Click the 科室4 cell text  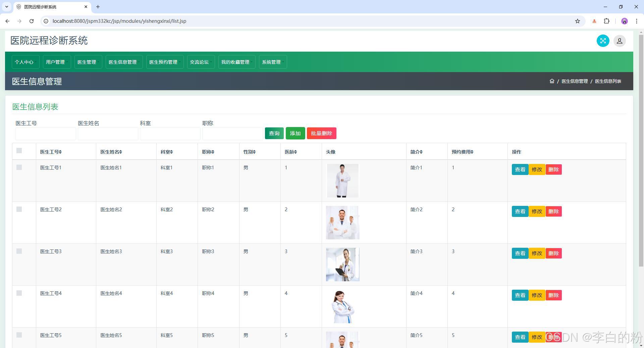click(166, 293)
